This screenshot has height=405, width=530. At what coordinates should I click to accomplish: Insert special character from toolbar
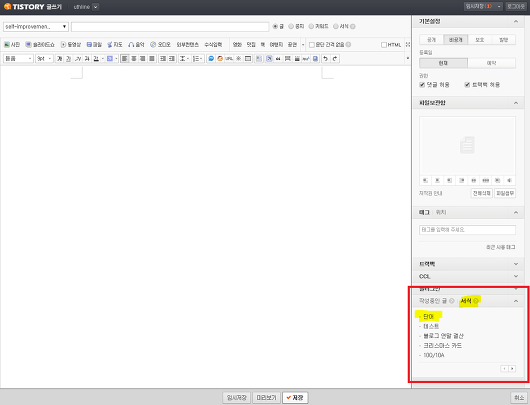tap(239, 59)
